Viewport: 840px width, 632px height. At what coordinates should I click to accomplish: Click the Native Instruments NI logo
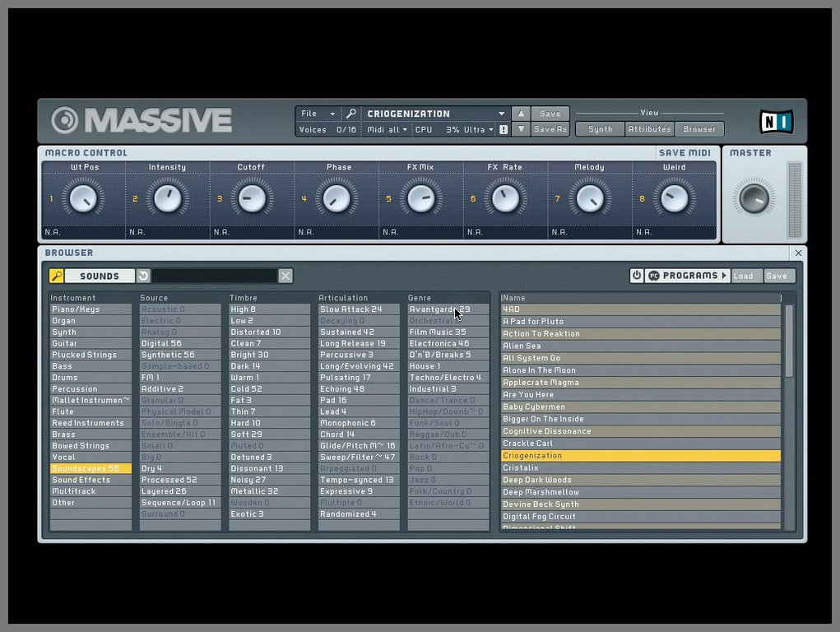[x=777, y=122]
